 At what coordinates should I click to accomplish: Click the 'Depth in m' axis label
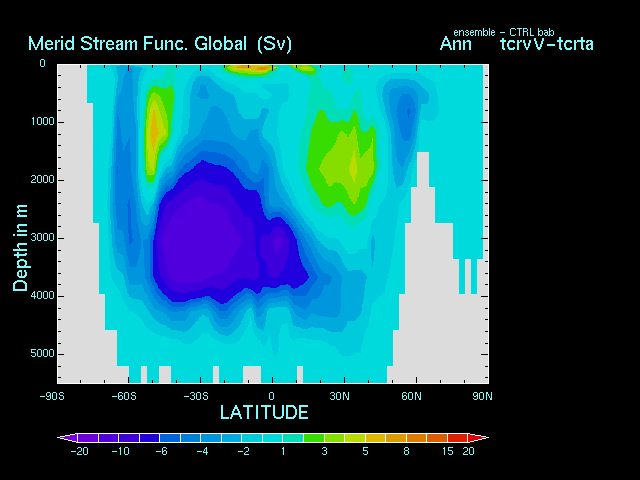point(20,248)
